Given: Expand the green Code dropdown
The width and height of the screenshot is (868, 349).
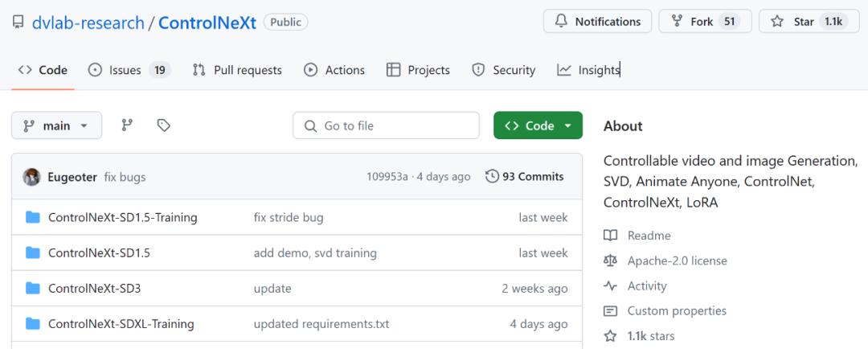Looking at the screenshot, I should [538, 125].
